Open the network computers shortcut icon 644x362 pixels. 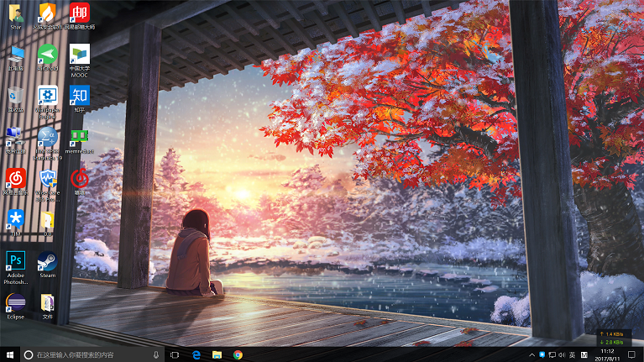pos(16,140)
